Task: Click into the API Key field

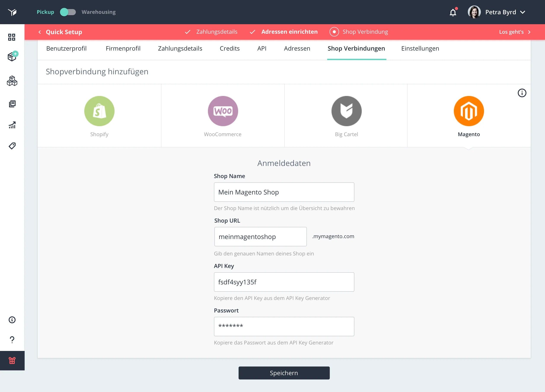Action: point(284,282)
